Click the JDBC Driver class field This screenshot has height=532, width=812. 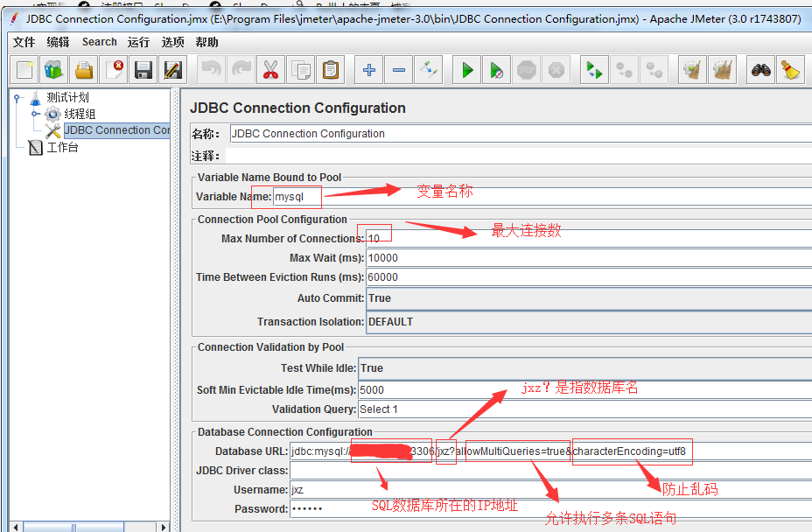click(x=551, y=471)
